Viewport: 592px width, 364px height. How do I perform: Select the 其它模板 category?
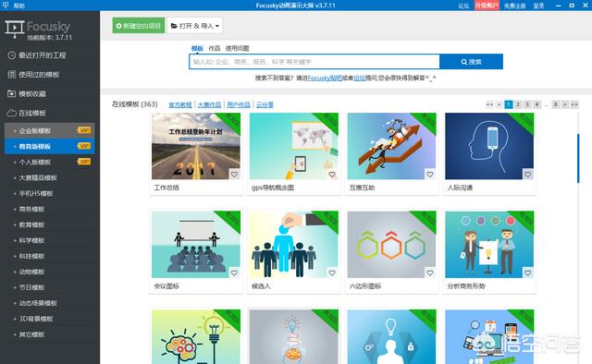(49, 334)
